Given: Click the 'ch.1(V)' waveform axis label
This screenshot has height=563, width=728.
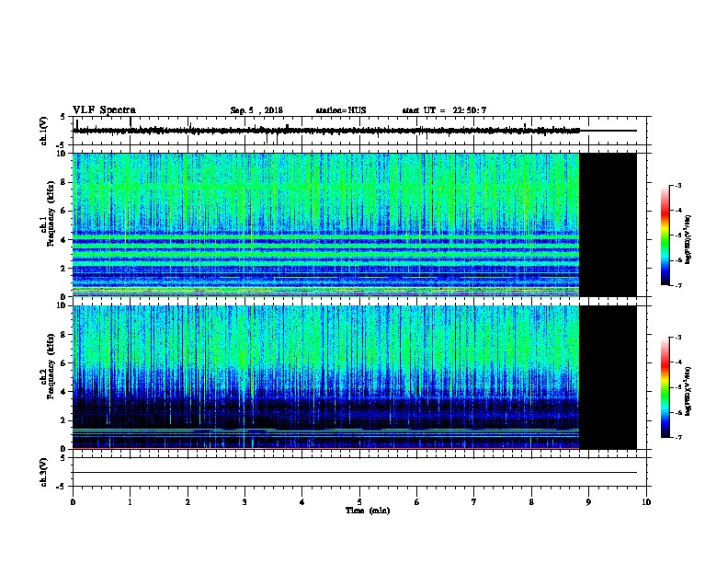Looking at the screenshot, I should 44,131.
